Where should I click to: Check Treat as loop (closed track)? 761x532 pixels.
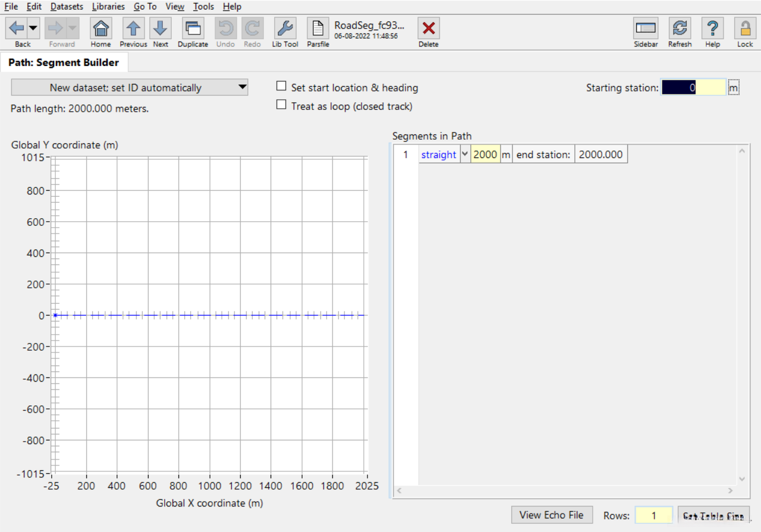(282, 105)
